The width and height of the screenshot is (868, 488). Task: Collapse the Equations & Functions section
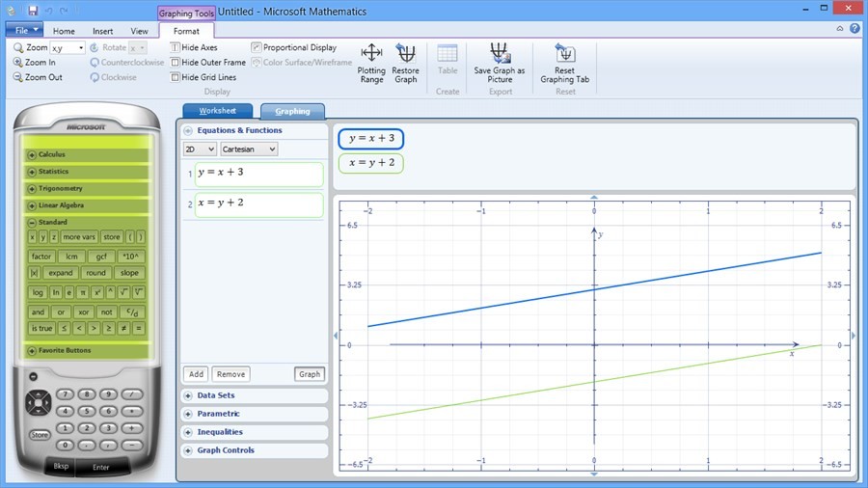(x=188, y=130)
